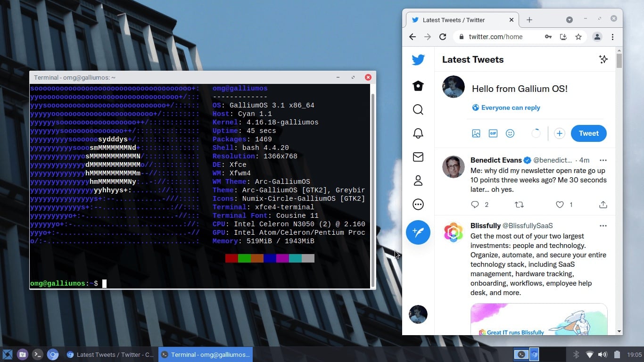Bookmark this page with the star icon
The height and width of the screenshot is (362, 644).
tap(578, 37)
